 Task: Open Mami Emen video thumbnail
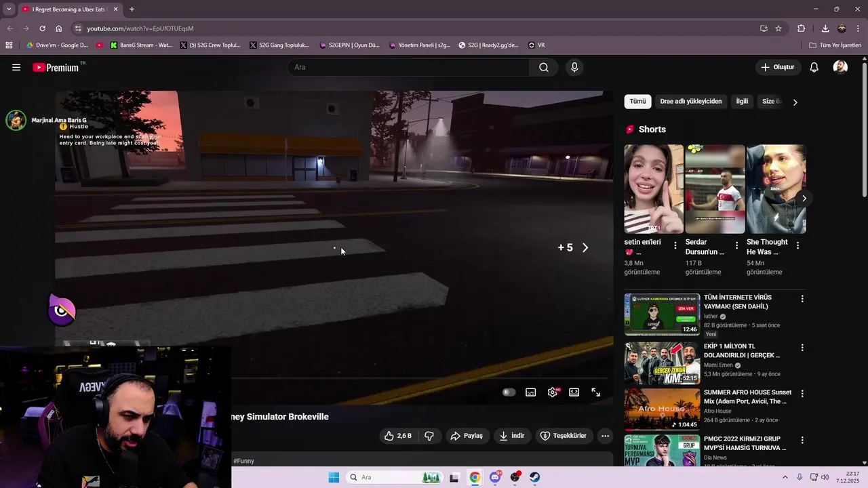(x=662, y=363)
